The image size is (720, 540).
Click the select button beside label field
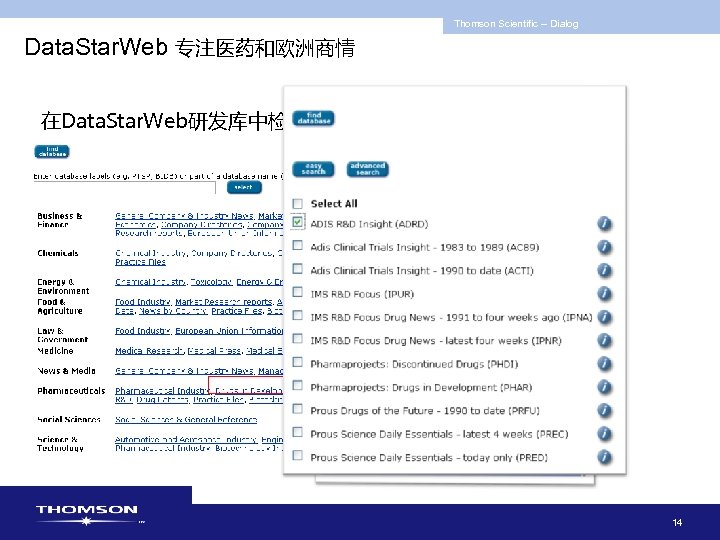click(x=244, y=187)
